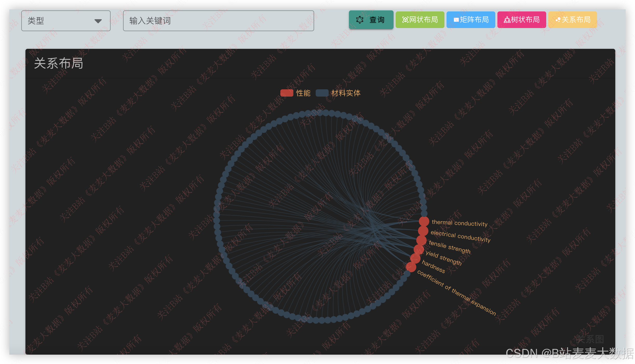Image resolution: width=635 pixels, height=364 pixels.
Task: Click the tensile strength red node
Action: point(421,240)
